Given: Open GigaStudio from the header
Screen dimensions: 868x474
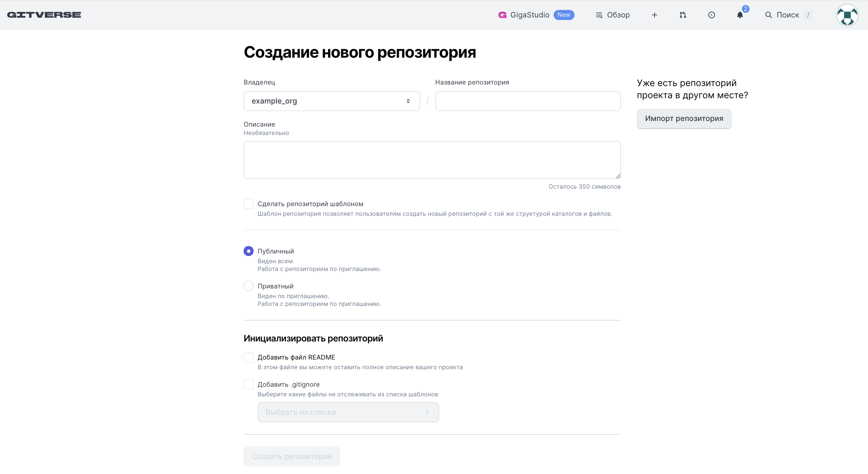Looking at the screenshot, I should 529,15.
